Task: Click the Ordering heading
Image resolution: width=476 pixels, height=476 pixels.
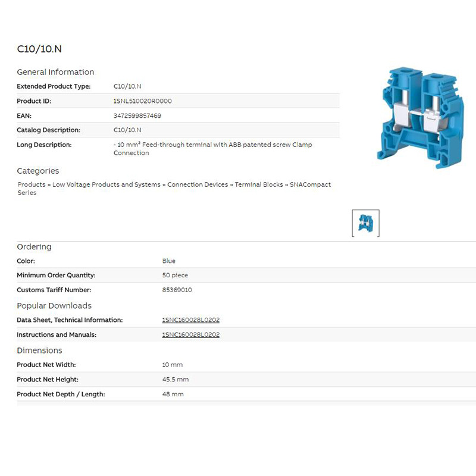Action: [34, 247]
